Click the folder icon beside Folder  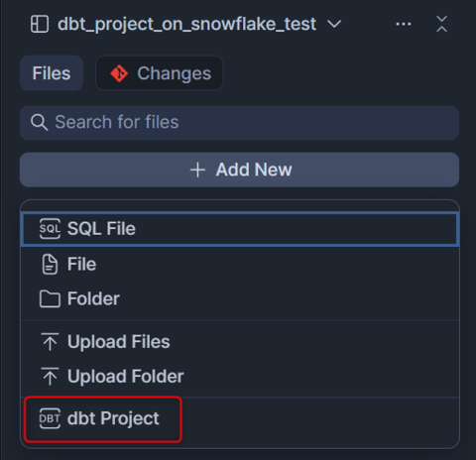[50, 298]
